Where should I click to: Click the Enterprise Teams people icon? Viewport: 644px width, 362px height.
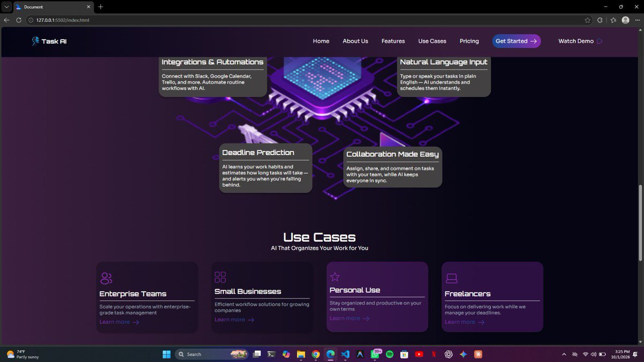point(106,278)
